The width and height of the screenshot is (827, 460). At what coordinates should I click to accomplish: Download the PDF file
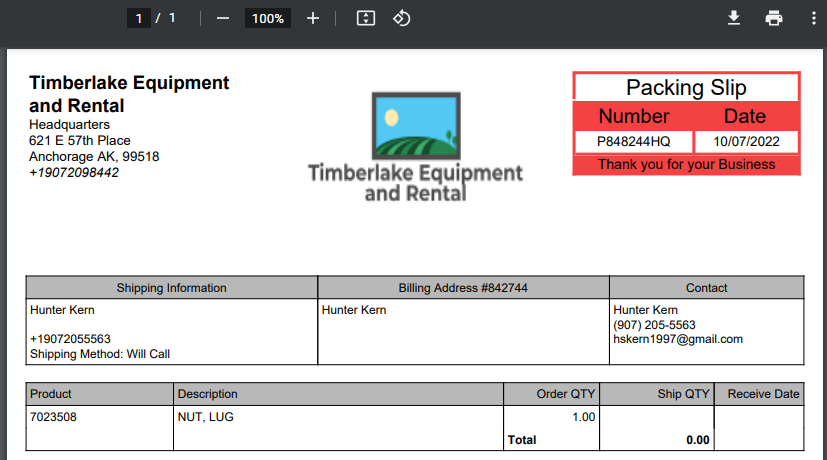point(734,18)
